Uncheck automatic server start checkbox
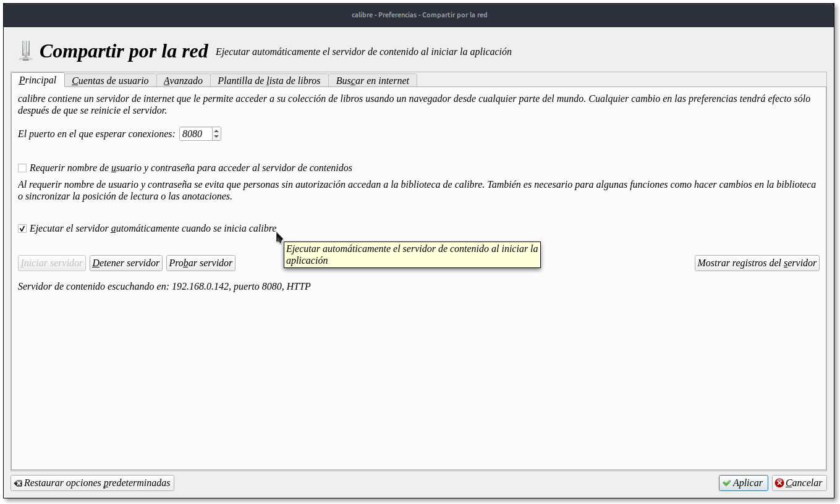840x504 pixels. (x=22, y=229)
